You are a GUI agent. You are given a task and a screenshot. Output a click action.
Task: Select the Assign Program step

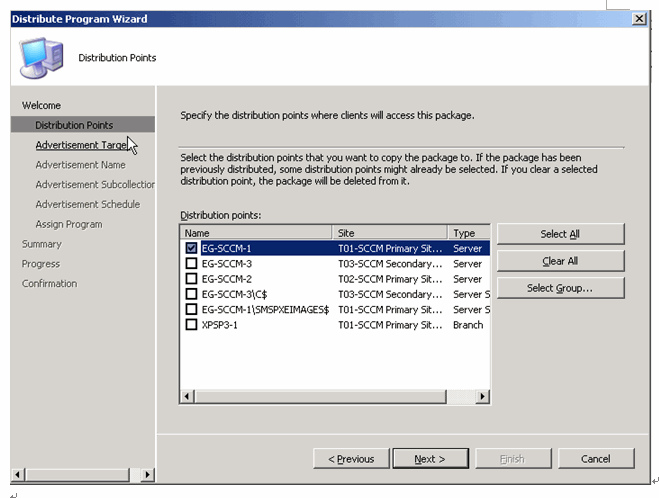[69, 224]
